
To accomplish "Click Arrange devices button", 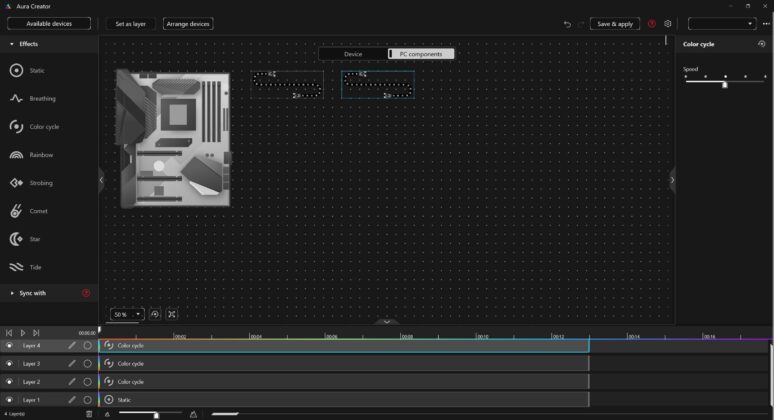I will [188, 24].
